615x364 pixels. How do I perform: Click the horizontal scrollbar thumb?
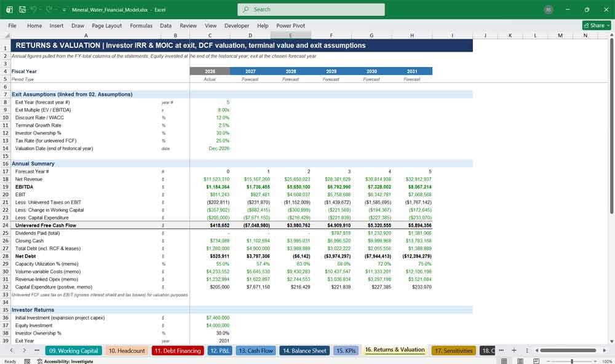pos(568,350)
